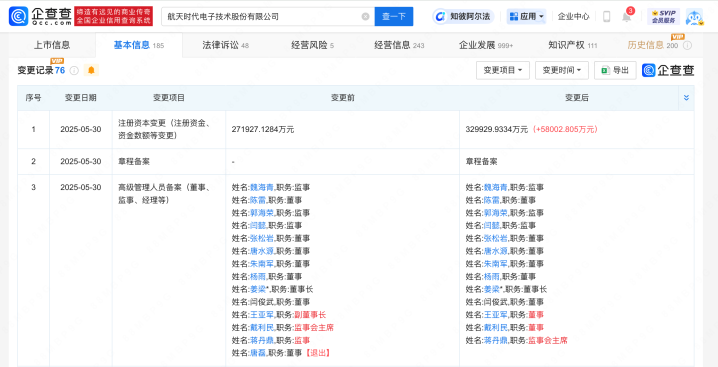Click the 变更日期 column header
Image resolution: width=718 pixels, height=367 pixels.
[81, 98]
